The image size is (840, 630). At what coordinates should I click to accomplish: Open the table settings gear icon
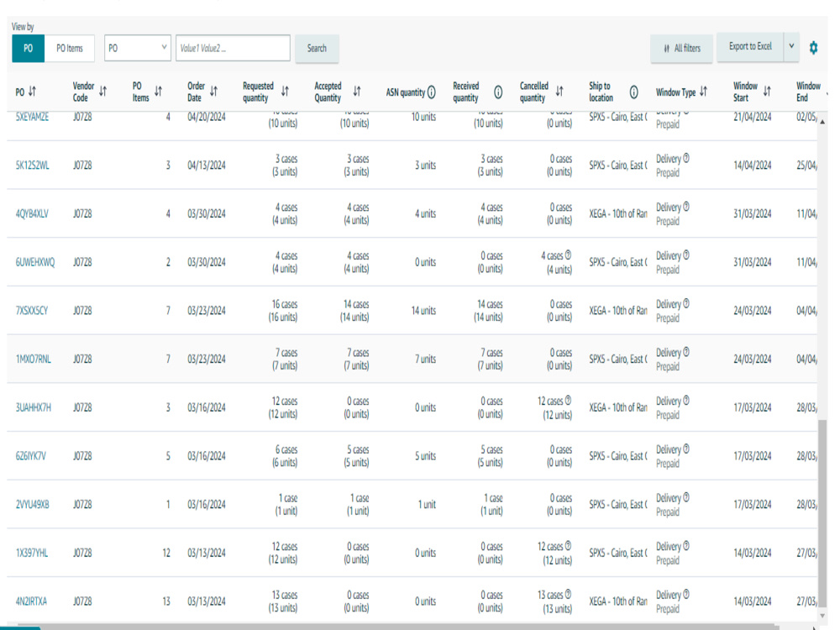(813, 48)
